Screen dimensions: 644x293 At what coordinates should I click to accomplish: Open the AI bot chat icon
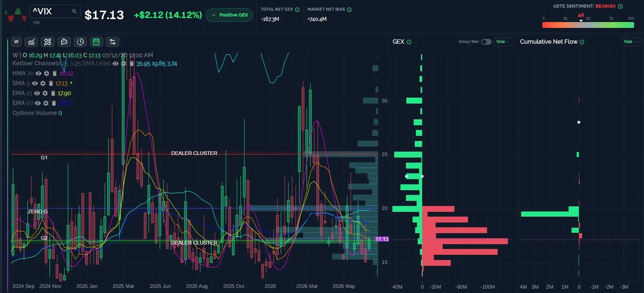(x=64, y=42)
